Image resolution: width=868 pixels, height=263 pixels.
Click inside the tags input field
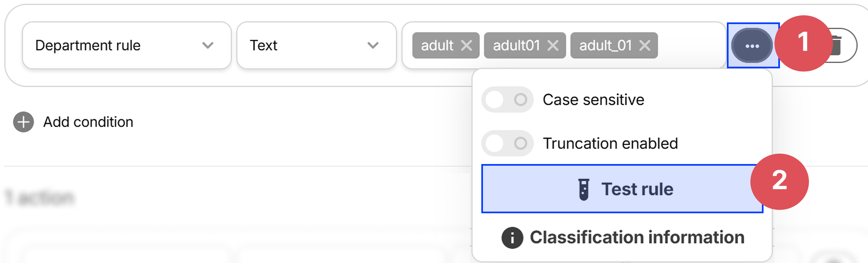691,45
